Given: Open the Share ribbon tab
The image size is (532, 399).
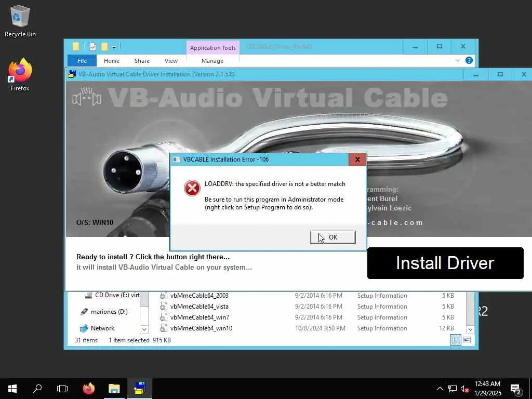Looking at the screenshot, I should pos(142,61).
